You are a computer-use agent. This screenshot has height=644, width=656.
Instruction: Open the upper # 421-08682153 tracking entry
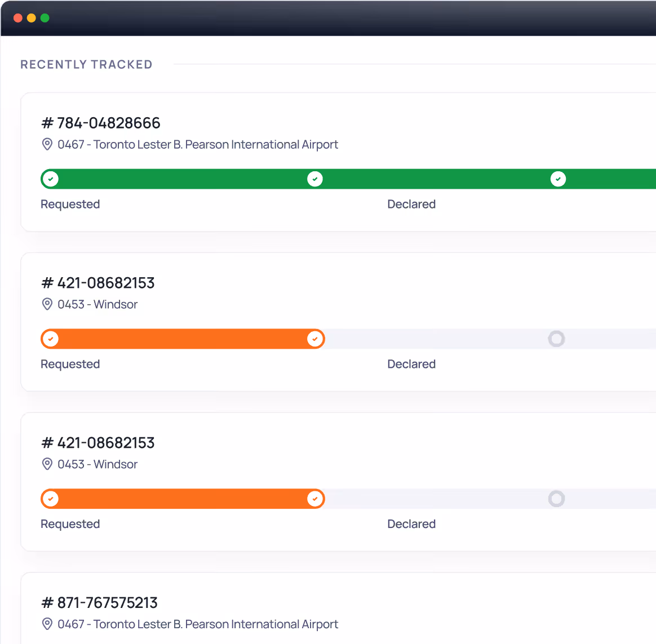pyautogui.click(x=98, y=283)
